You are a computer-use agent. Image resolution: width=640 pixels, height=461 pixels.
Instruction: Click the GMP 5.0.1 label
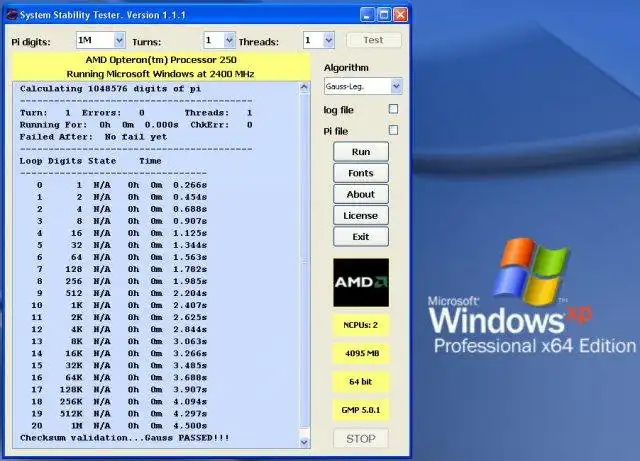point(361,410)
